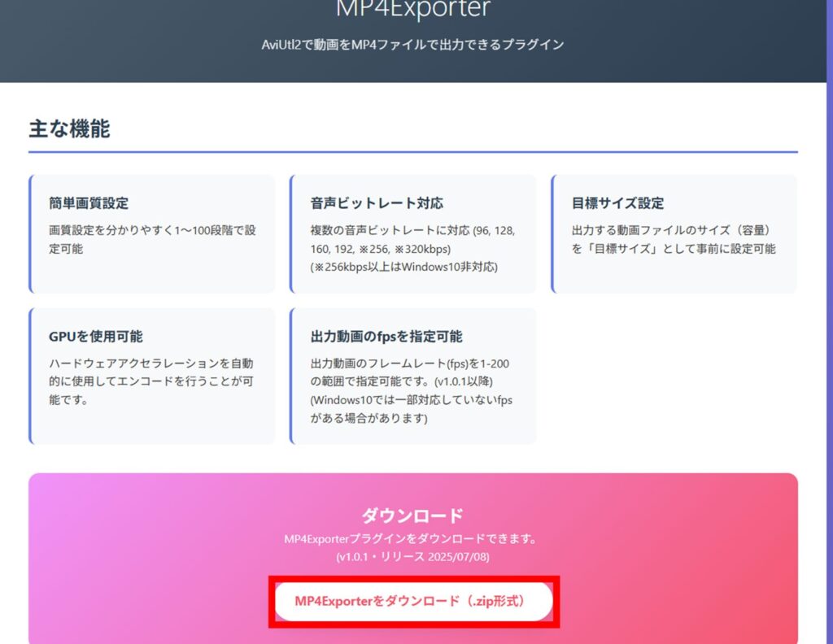
Task: Download MP4Exporter via the zip download button
Action: (415, 600)
